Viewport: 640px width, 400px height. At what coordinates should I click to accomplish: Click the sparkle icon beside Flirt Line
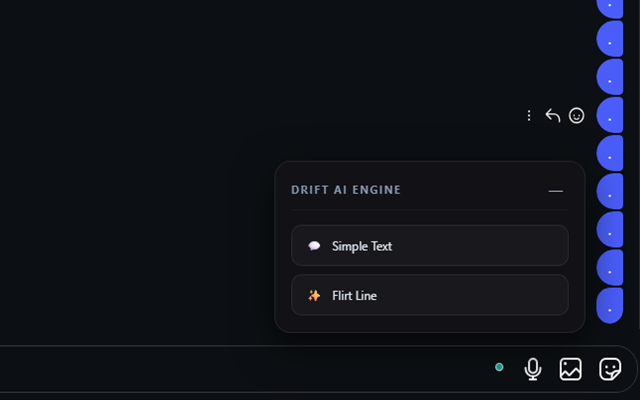coord(314,295)
